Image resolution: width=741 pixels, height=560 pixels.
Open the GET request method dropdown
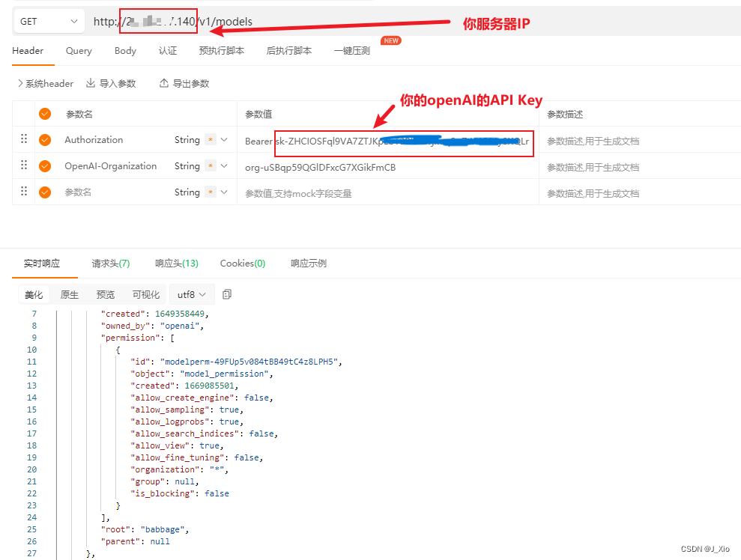pos(49,21)
